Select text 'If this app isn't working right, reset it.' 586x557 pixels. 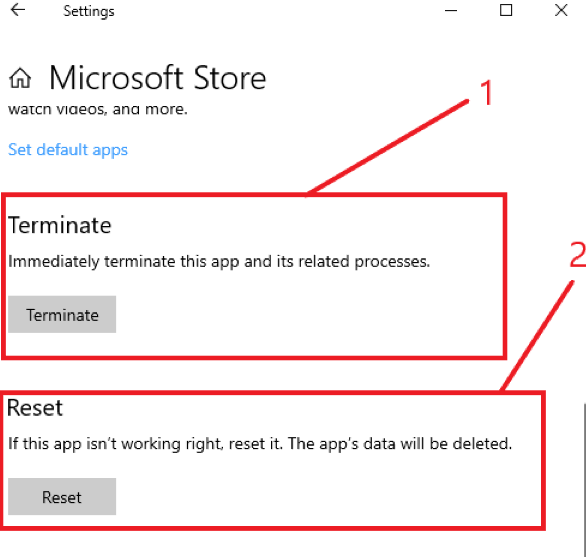tap(146, 444)
